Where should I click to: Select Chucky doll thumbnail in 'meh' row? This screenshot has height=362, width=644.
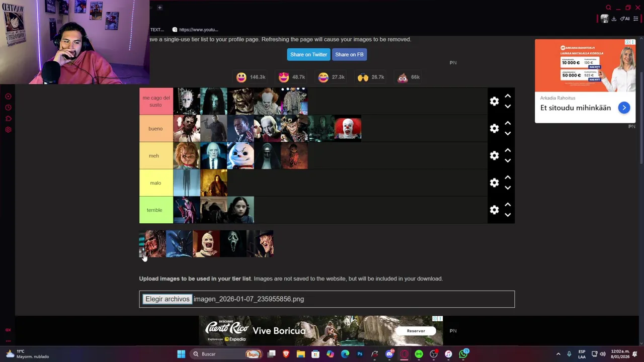point(187,156)
